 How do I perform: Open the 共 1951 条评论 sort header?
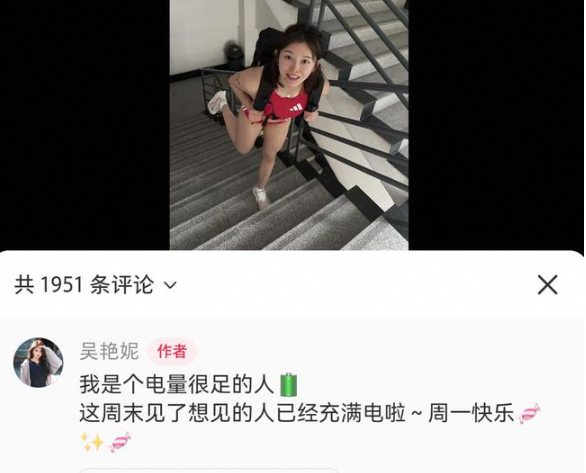tap(95, 285)
